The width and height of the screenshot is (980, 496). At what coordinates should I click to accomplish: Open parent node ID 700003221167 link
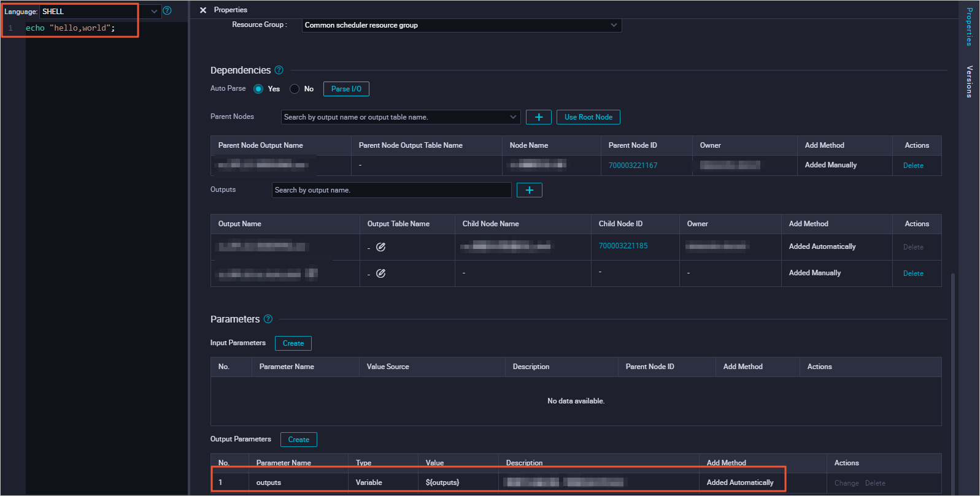pyautogui.click(x=633, y=166)
